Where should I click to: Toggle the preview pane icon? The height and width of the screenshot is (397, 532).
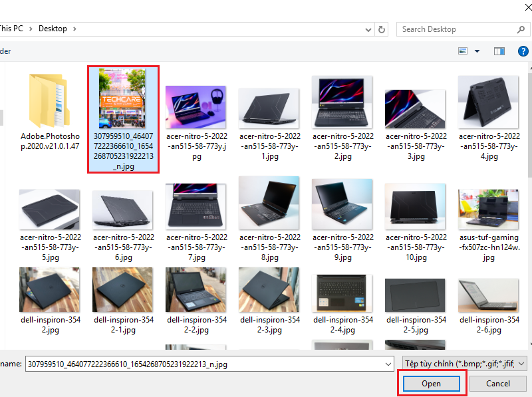[x=499, y=51]
